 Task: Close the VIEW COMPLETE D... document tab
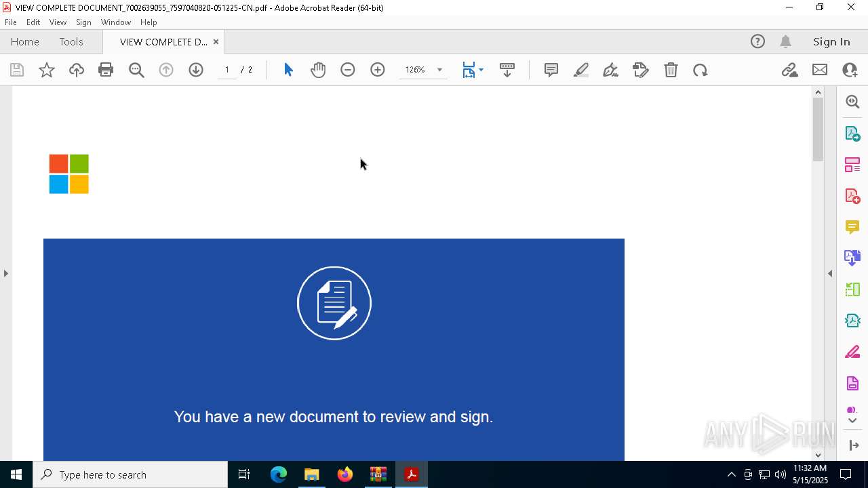(x=216, y=42)
